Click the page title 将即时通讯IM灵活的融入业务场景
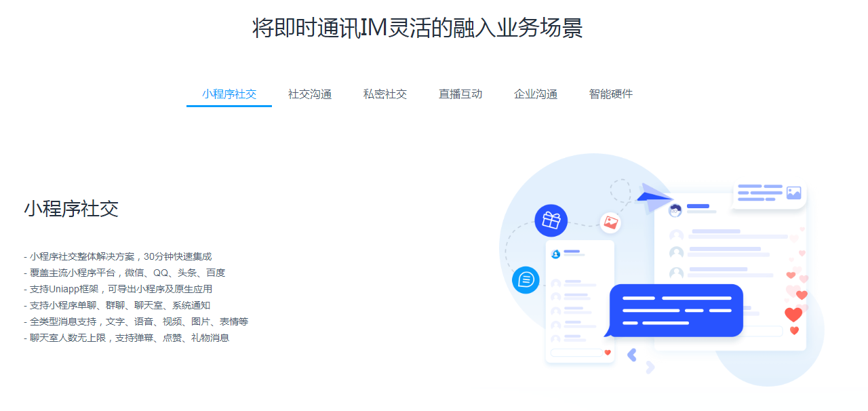 coord(418,28)
